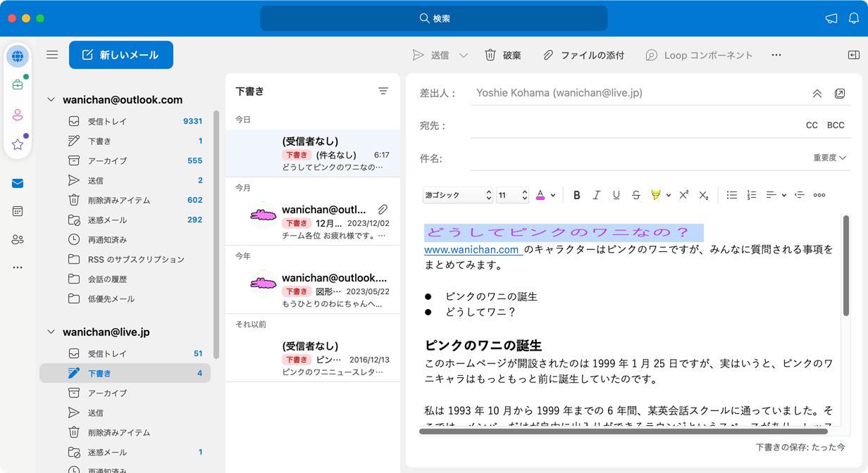868x473 pixels.
Task: Collapse the wanichan@outlook.com account
Action: 51,100
